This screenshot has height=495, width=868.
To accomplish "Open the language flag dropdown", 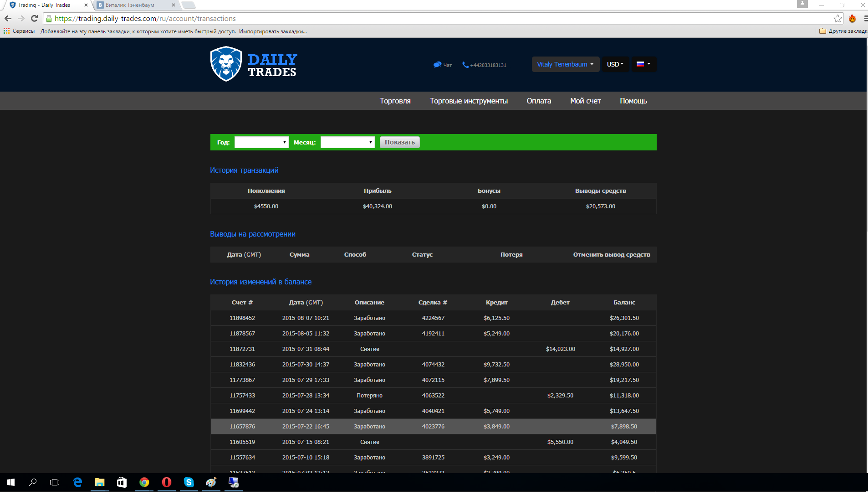I will coord(643,64).
